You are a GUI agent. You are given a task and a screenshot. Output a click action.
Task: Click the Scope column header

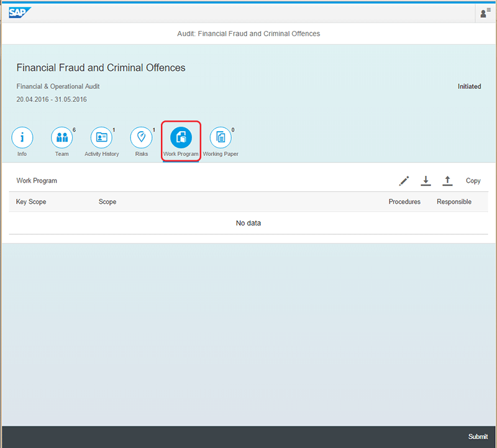[x=107, y=202]
